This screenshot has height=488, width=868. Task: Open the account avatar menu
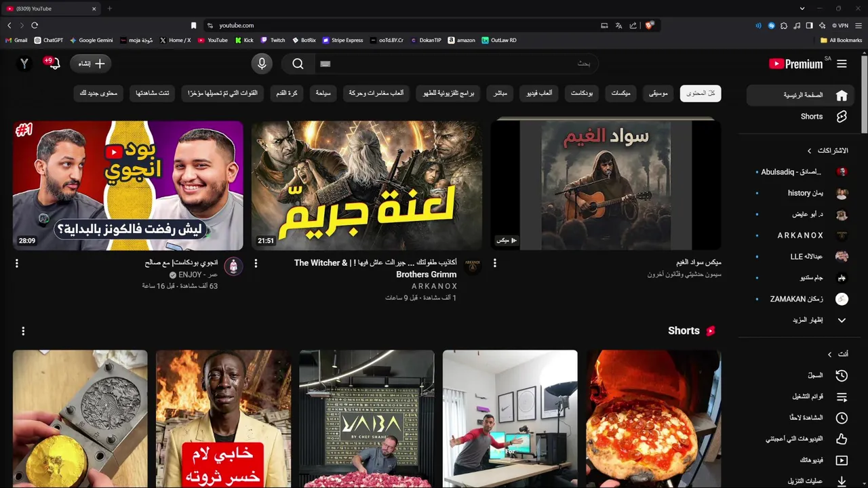click(x=24, y=64)
